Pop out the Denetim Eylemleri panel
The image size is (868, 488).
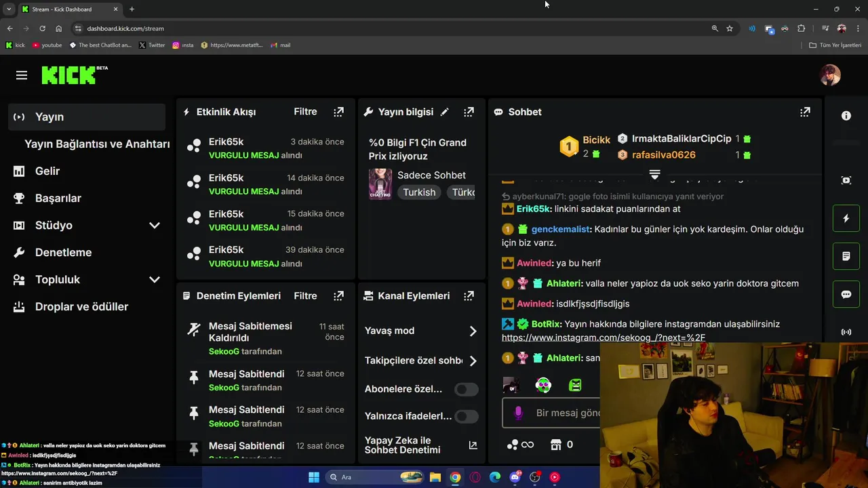coord(338,296)
